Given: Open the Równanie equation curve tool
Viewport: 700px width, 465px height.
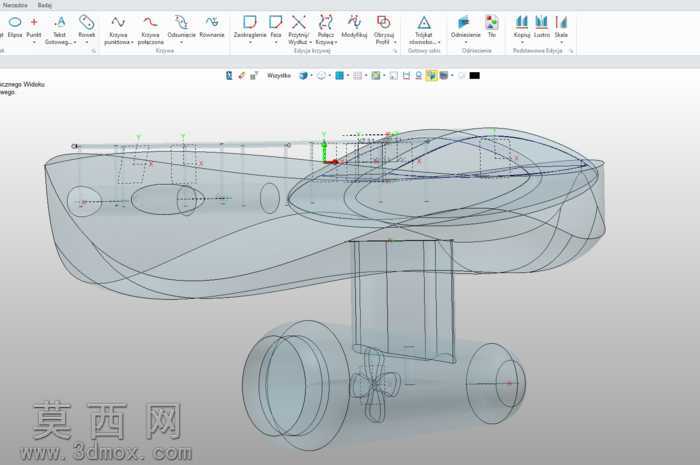Looking at the screenshot, I should (x=212, y=26).
